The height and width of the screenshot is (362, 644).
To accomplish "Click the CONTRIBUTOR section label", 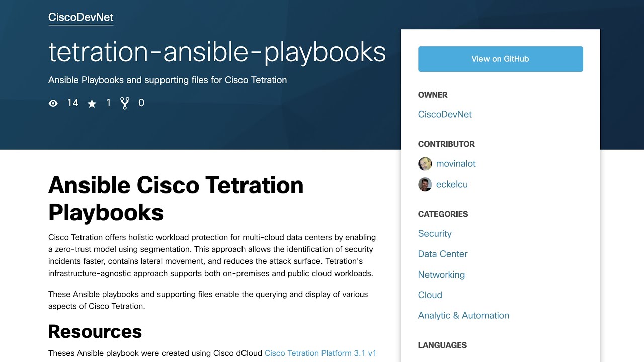I will [x=446, y=144].
